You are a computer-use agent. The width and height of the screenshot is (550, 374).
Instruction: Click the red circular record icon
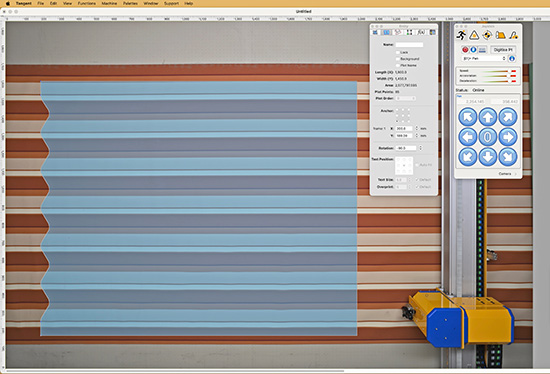(x=465, y=50)
